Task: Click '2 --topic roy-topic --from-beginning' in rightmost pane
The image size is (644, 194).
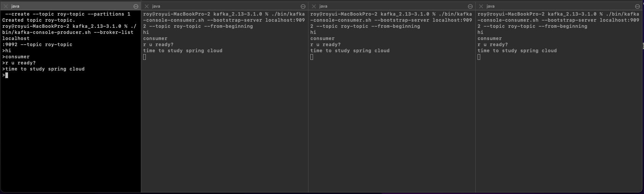Action: (x=533, y=26)
